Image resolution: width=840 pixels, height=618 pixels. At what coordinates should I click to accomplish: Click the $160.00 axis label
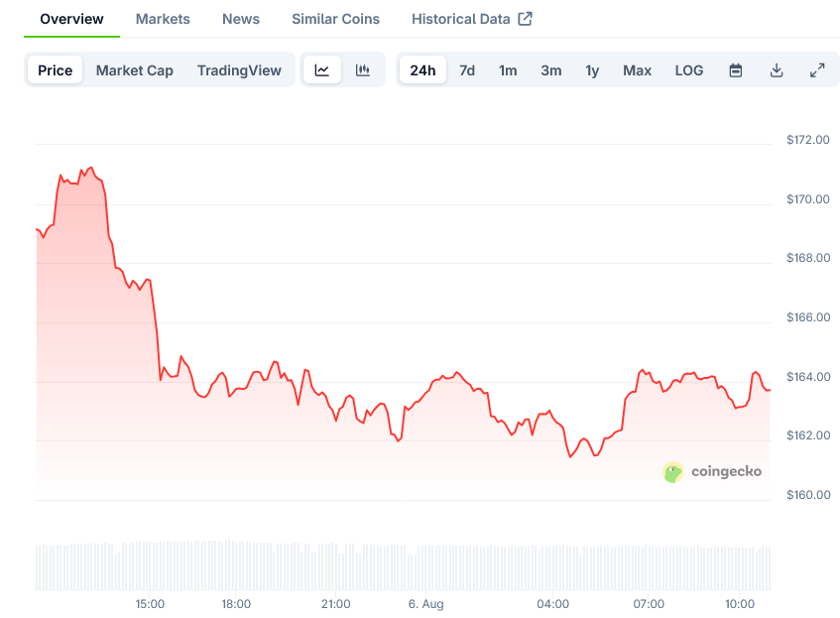(x=808, y=495)
